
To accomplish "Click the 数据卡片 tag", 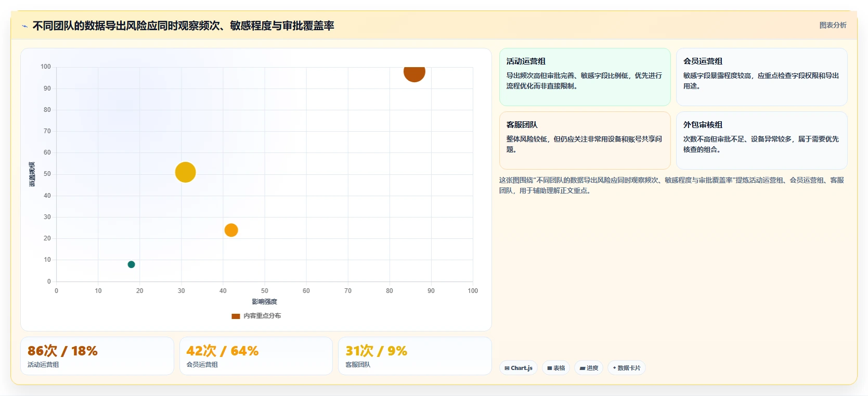I will (626, 368).
